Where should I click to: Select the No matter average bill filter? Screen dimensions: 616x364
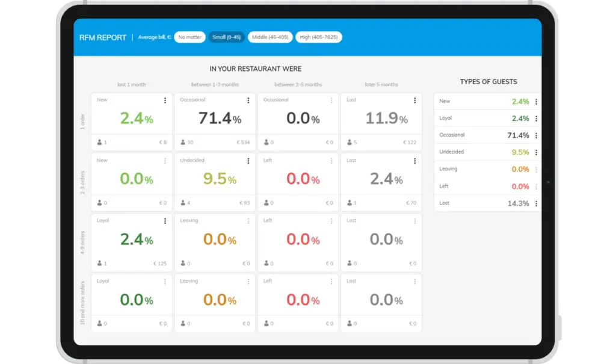pos(189,37)
